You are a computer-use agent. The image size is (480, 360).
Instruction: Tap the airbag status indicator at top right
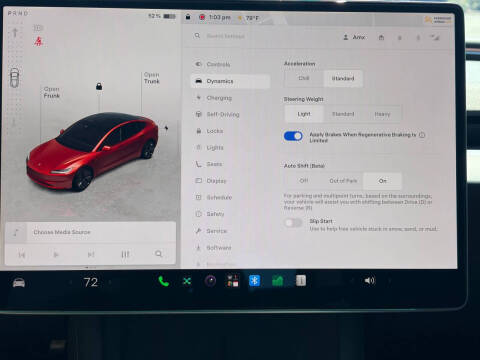(438, 20)
